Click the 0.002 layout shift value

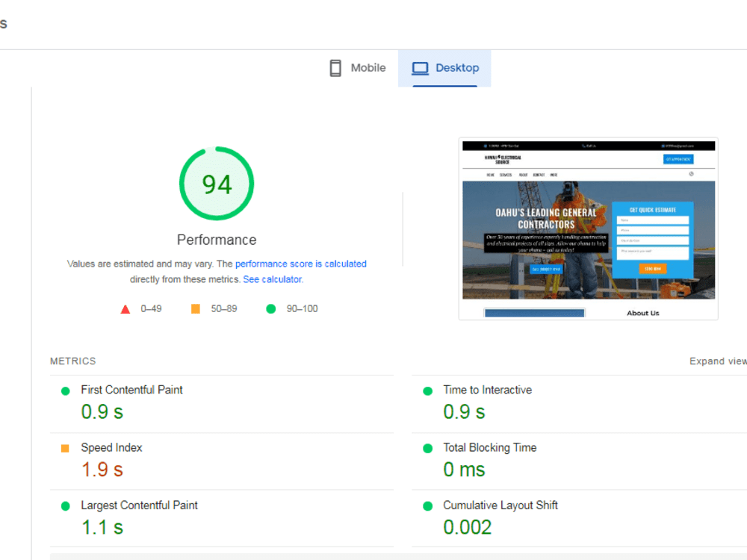[468, 528]
